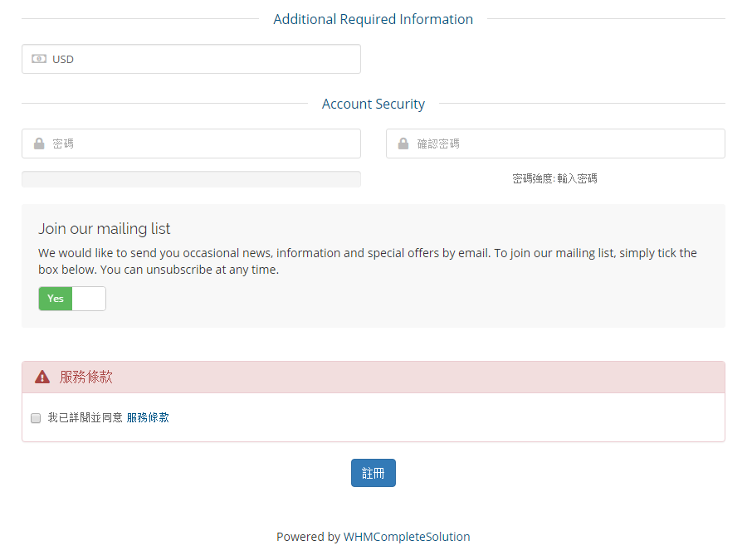Open the USD currency dropdown

click(x=191, y=59)
